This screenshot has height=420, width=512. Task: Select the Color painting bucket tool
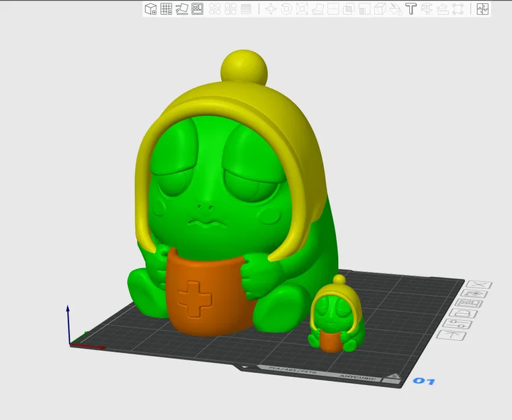pos(396,9)
